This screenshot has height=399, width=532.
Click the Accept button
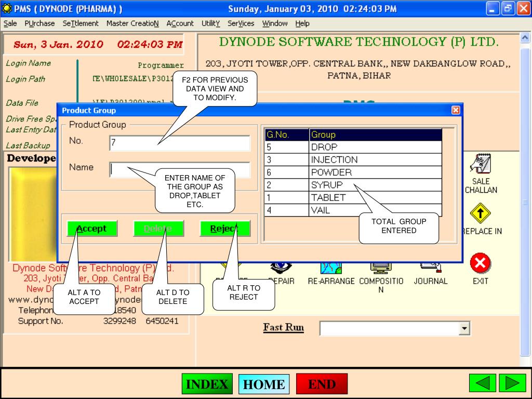coord(92,229)
